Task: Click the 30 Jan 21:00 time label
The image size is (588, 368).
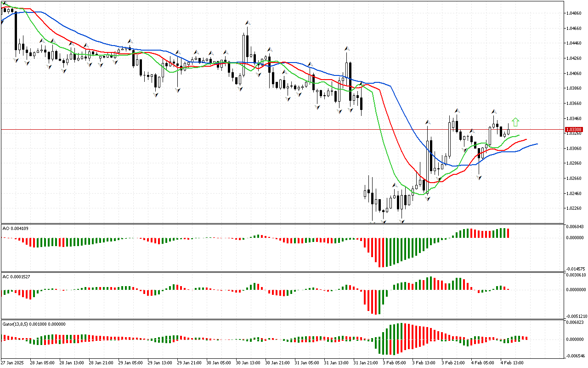Action: pyautogui.click(x=277, y=363)
